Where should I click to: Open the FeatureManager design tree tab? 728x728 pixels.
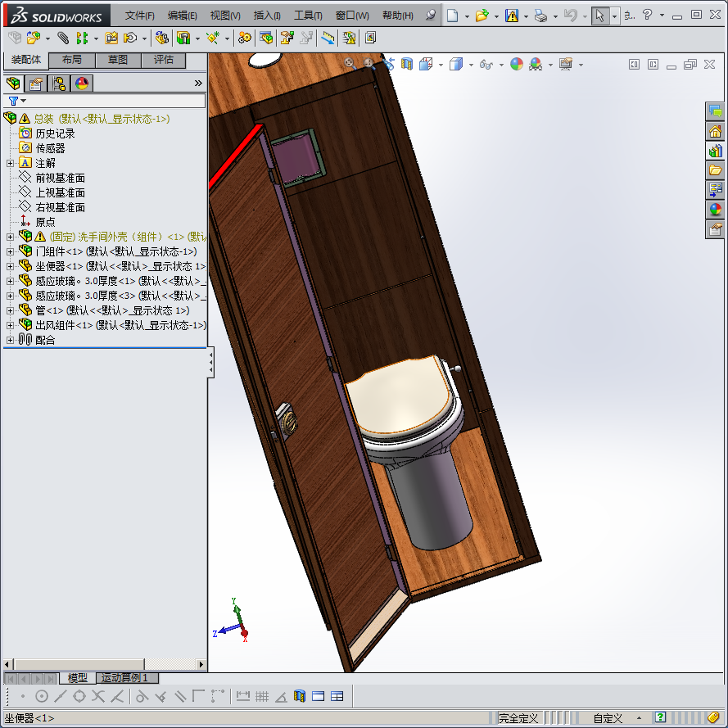pos(13,84)
